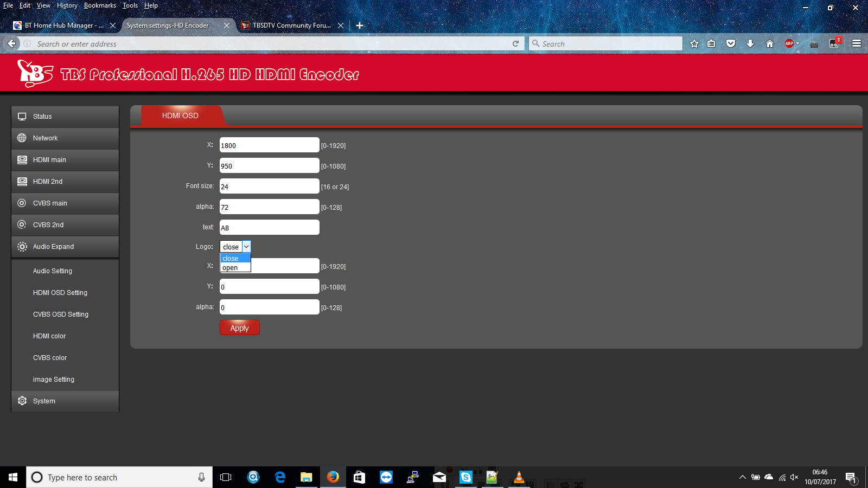This screenshot has width=868, height=488.
Task: Go to the HDMI main page
Action: [x=65, y=160]
